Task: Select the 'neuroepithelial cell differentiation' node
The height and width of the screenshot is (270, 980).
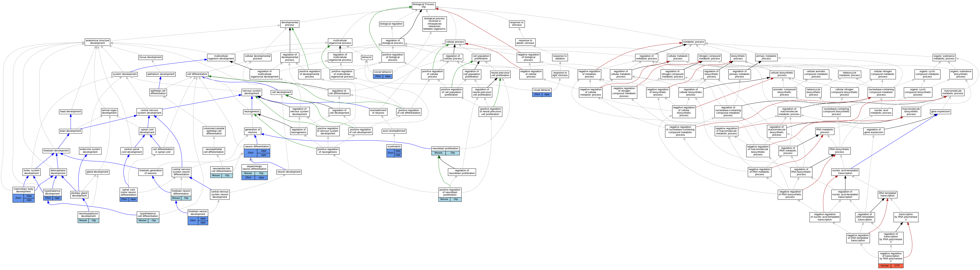Action: point(214,151)
